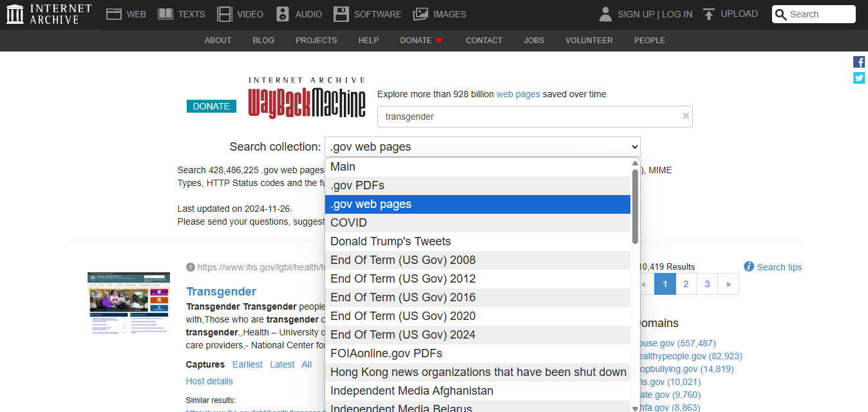Click the 'Latest' capture link

[x=282, y=364]
